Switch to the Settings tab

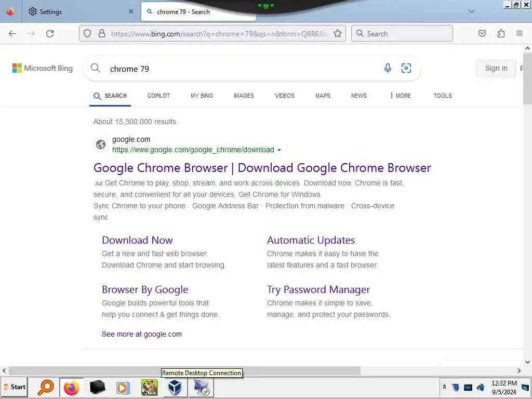pyautogui.click(x=81, y=11)
